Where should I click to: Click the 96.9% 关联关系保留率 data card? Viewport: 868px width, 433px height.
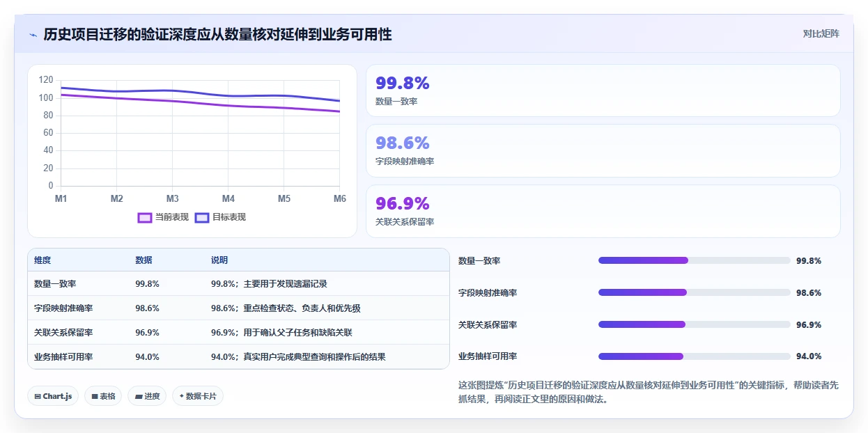(x=603, y=211)
